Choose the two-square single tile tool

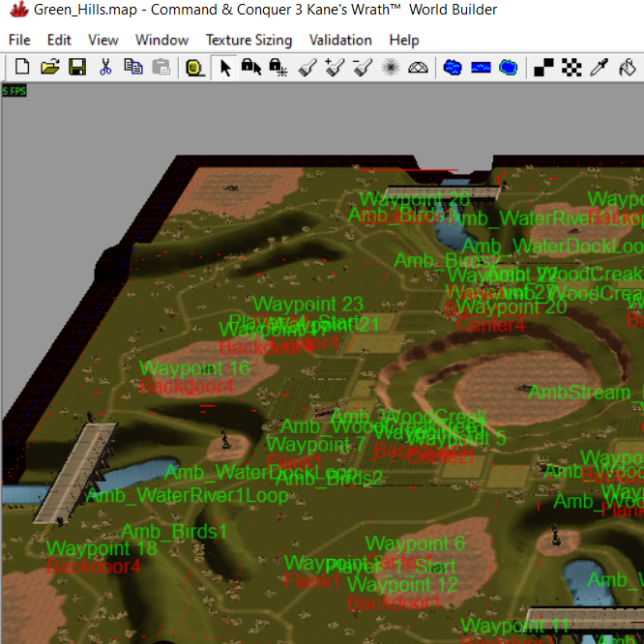(x=543, y=67)
